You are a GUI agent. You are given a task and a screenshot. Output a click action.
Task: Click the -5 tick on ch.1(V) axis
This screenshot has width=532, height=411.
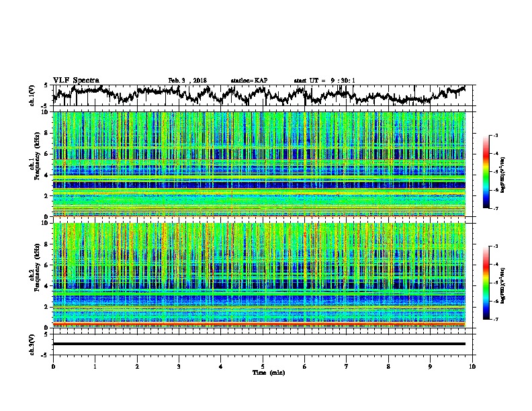coord(44,105)
